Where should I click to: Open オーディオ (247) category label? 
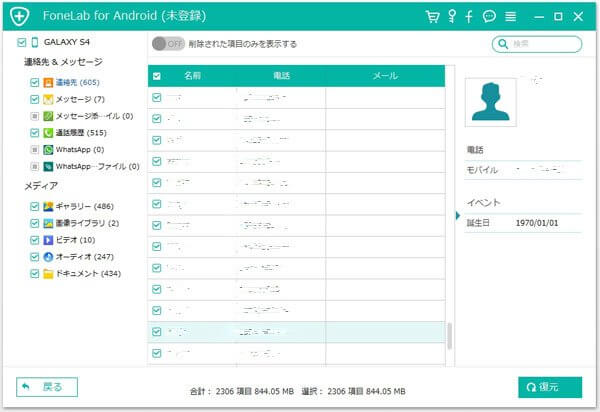tap(85, 257)
